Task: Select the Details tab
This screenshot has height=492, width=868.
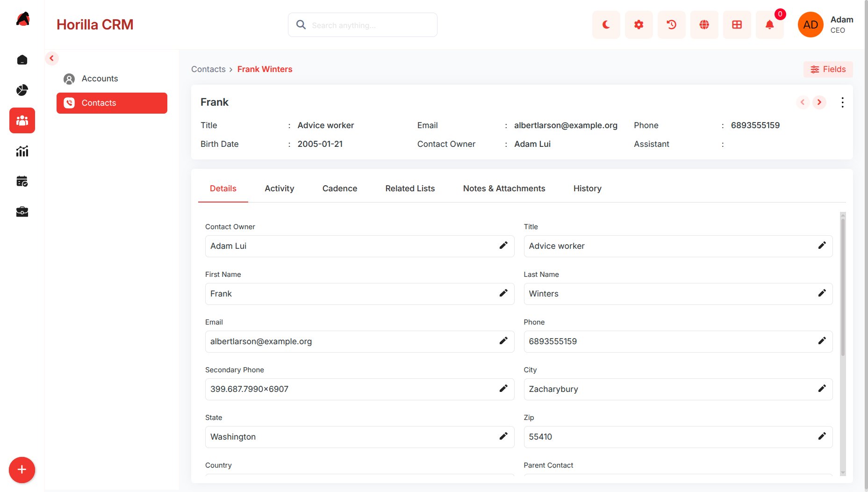Action: pos(223,188)
